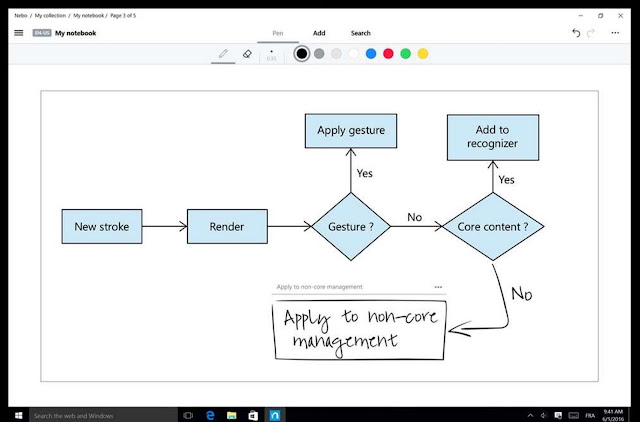Select the eraser tool

247,54
